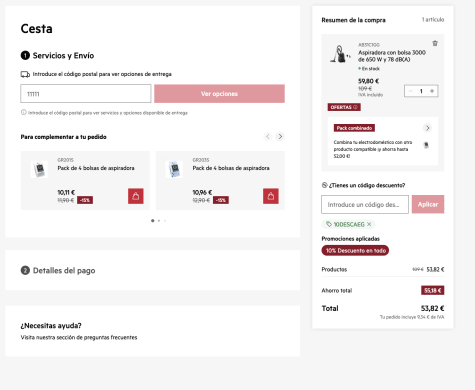Click the OFERTAS info badge

[344, 107]
